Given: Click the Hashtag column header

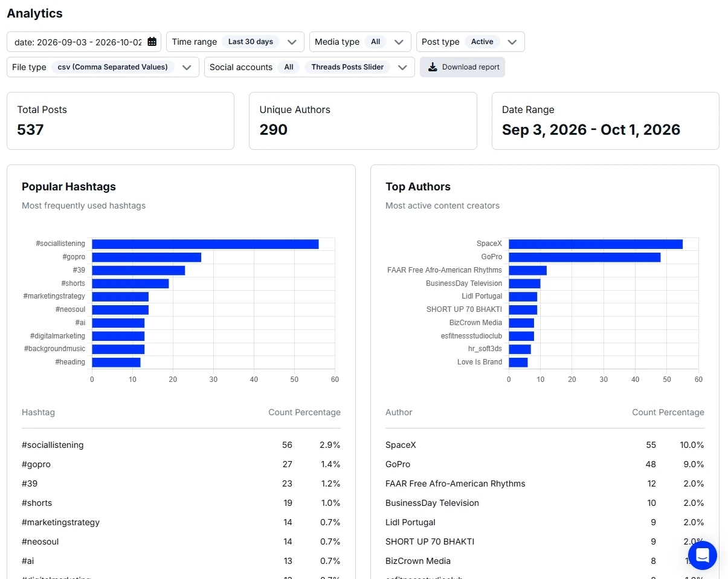Looking at the screenshot, I should [38, 412].
